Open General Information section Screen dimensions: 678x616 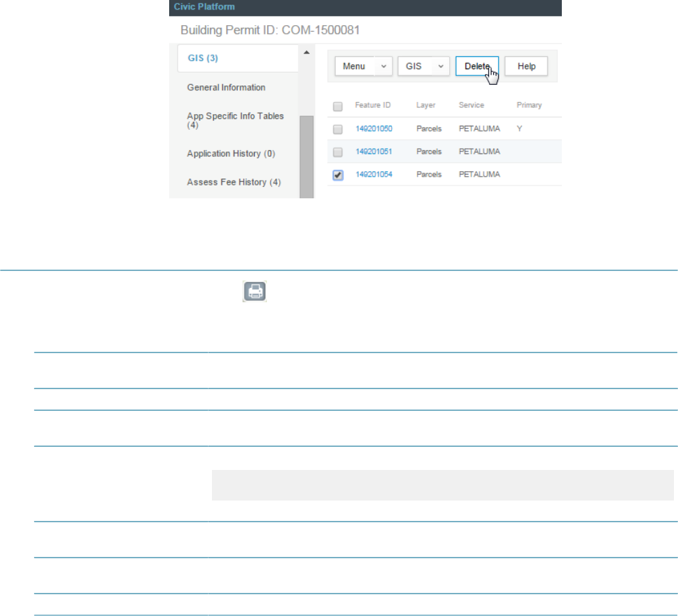coord(226,88)
